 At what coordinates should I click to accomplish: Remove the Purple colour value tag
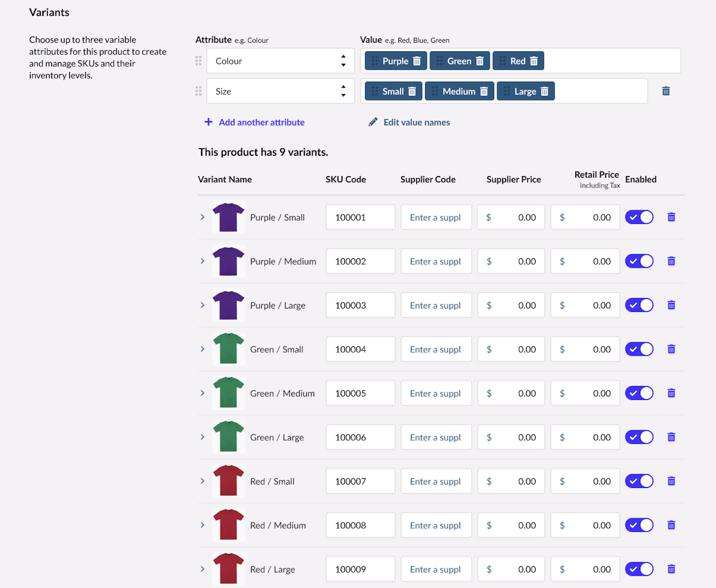click(417, 61)
